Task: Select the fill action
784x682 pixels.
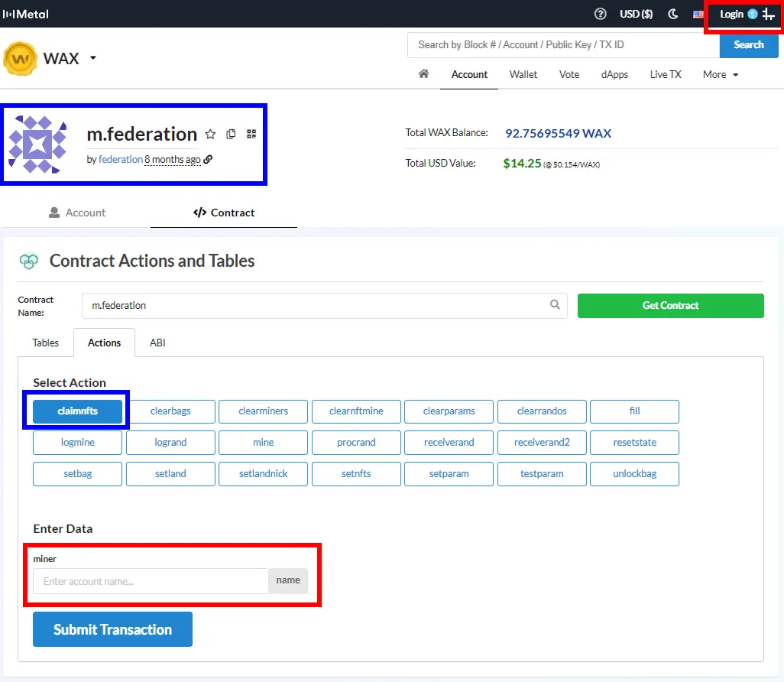Action: point(634,411)
